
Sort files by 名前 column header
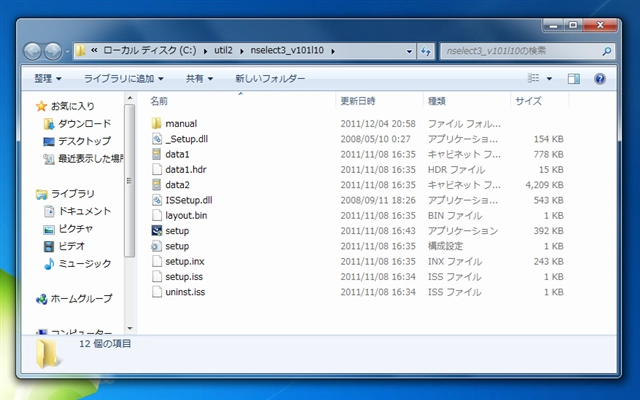(159, 101)
